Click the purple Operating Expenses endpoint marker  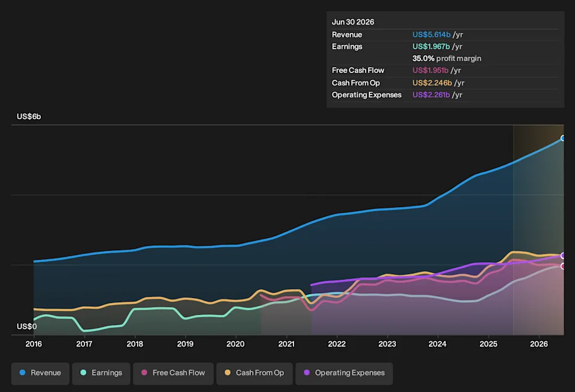pyautogui.click(x=563, y=256)
